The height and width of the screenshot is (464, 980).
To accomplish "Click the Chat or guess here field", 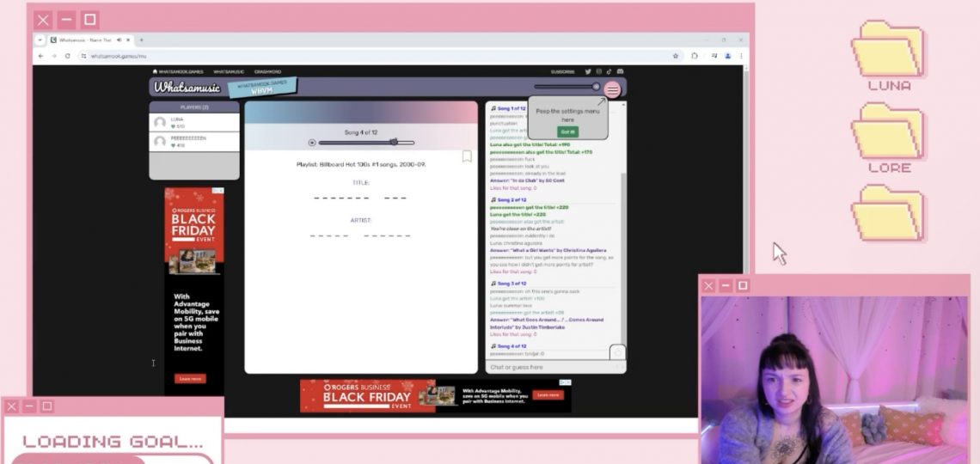I will point(550,367).
